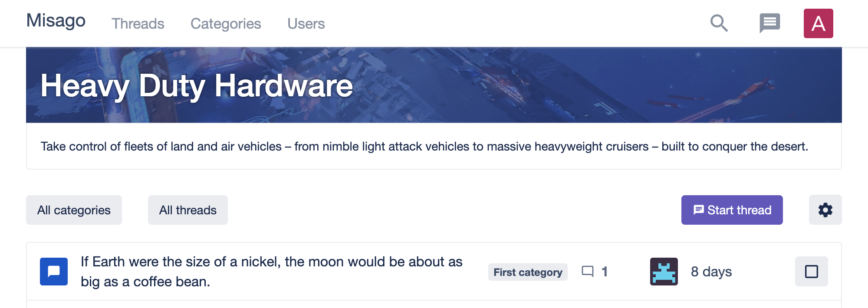Click the gear settings icon button

825,210
